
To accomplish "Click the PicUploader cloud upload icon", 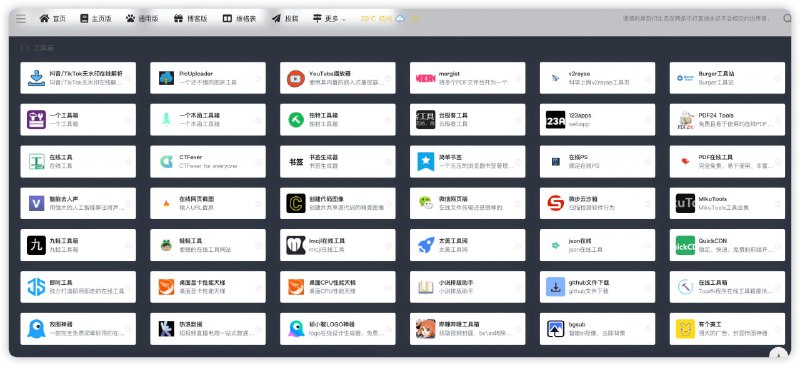I will (166, 78).
